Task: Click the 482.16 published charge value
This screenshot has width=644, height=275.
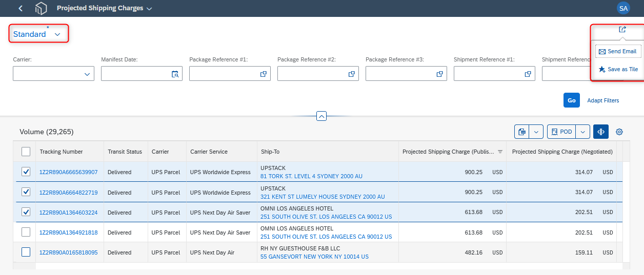Action: click(473, 252)
